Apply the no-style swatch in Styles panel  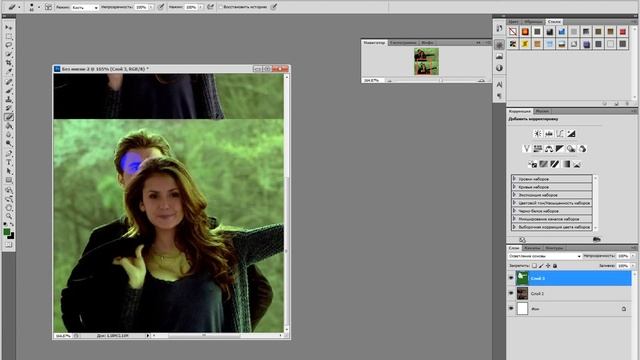[513, 31]
